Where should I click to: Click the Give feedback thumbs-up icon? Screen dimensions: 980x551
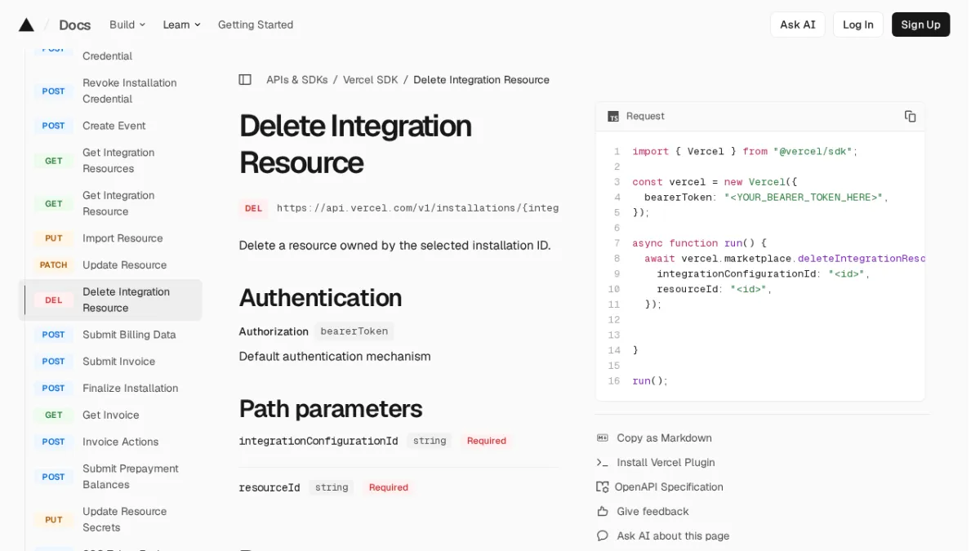point(603,511)
